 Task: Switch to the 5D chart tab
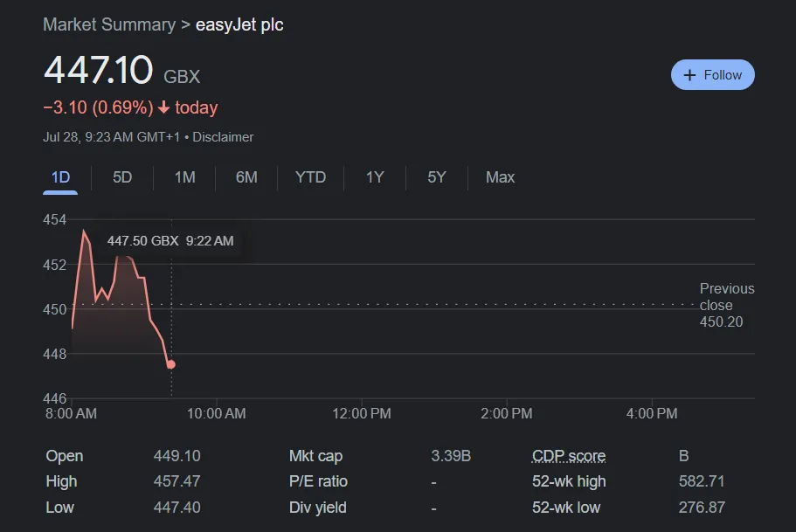(x=122, y=177)
